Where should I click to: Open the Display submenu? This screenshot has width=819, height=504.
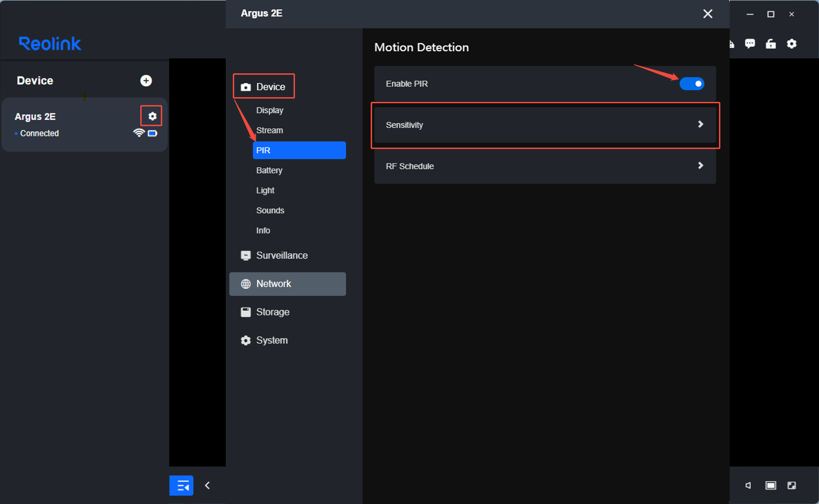pos(270,110)
